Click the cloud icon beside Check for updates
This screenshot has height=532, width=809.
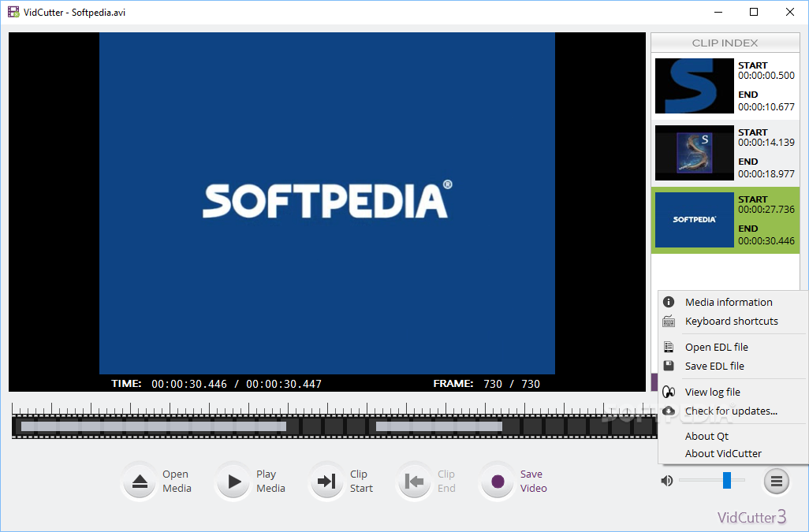tap(669, 411)
